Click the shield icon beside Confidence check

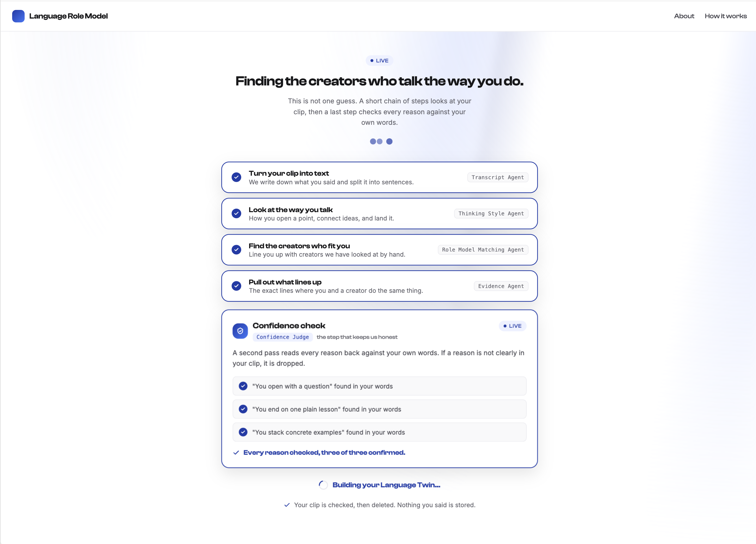point(240,331)
